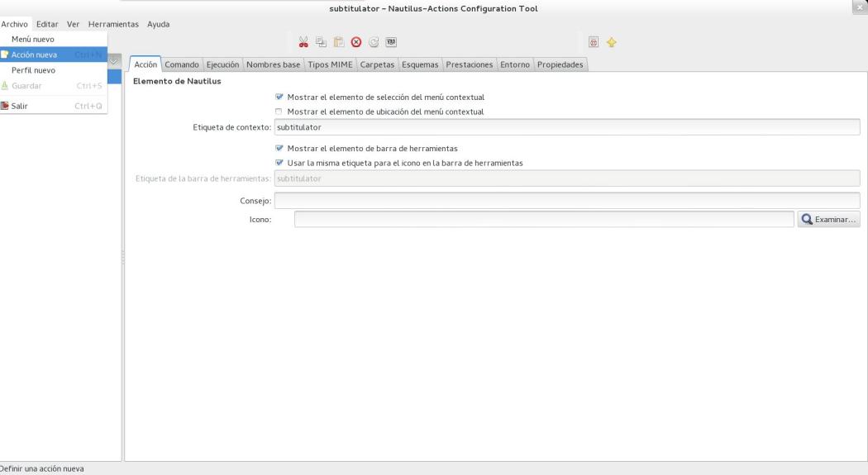Viewport: 868px width, 475px height.
Task: Show the Prestaciones tab
Action: click(469, 64)
